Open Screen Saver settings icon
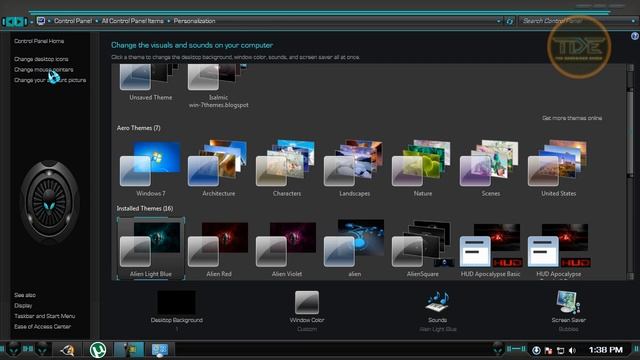 tap(568, 302)
